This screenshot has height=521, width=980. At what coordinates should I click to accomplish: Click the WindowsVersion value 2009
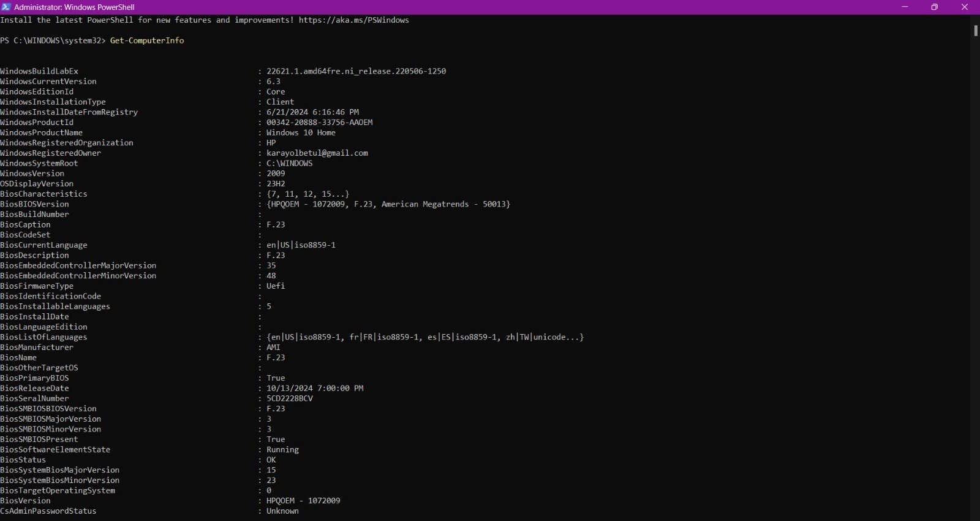pos(276,173)
